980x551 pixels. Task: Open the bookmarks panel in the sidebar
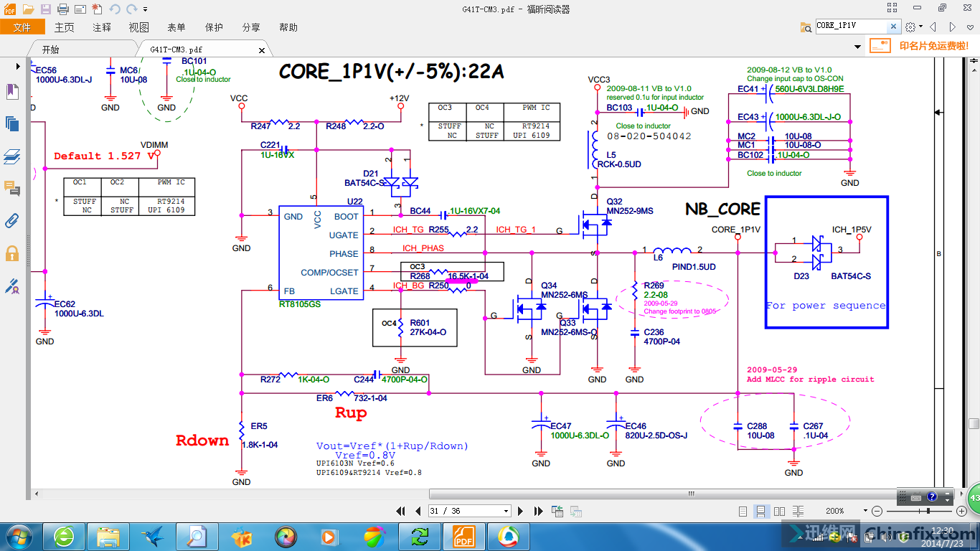pyautogui.click(x=11, y=91)
